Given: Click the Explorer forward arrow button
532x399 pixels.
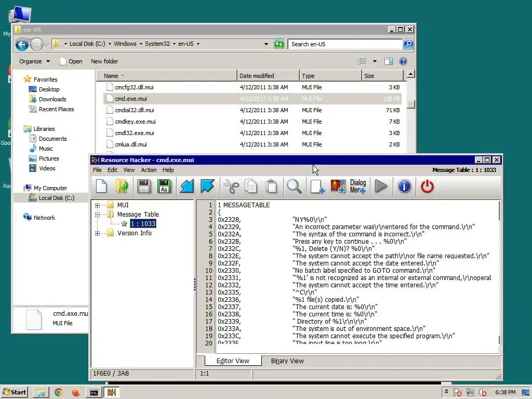Looking at the screenshot, I should click(36, 44).
